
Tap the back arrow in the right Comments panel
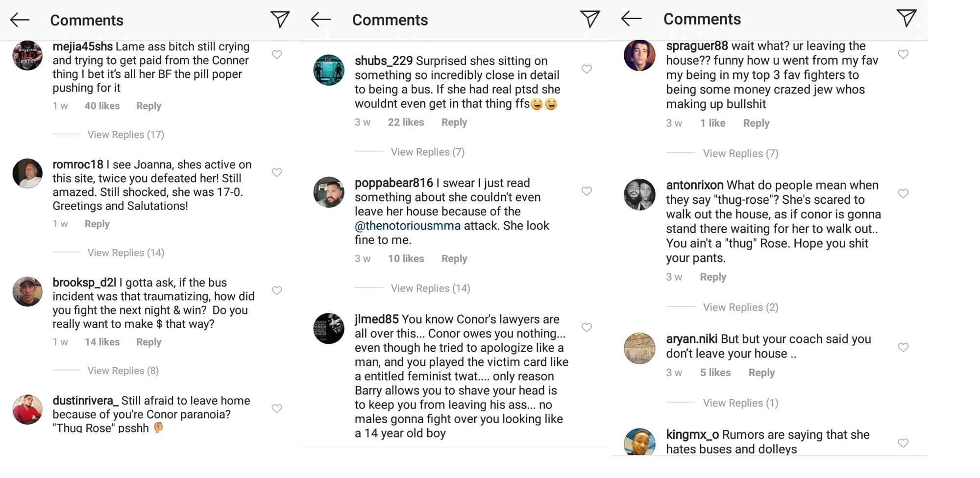[x=631, y=19]
